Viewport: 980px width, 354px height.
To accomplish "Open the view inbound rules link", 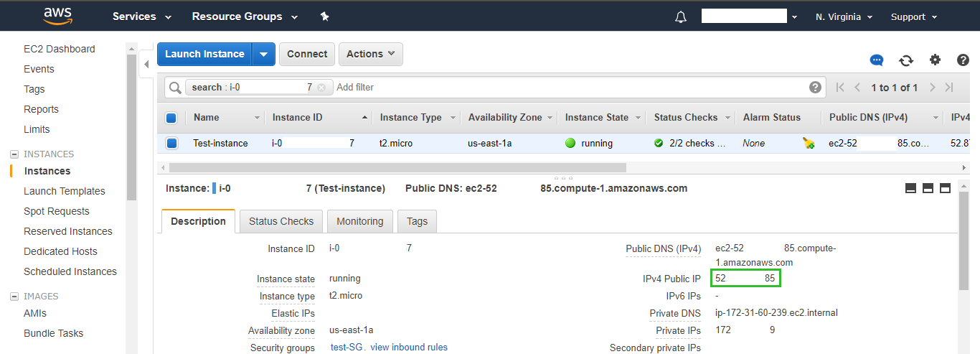I will pos(408,348).
